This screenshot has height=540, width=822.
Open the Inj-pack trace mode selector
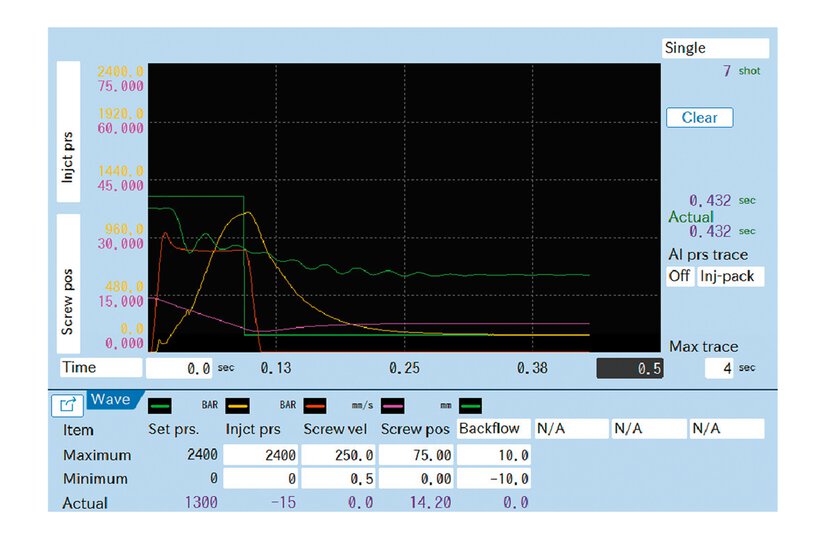coord(730,276)
